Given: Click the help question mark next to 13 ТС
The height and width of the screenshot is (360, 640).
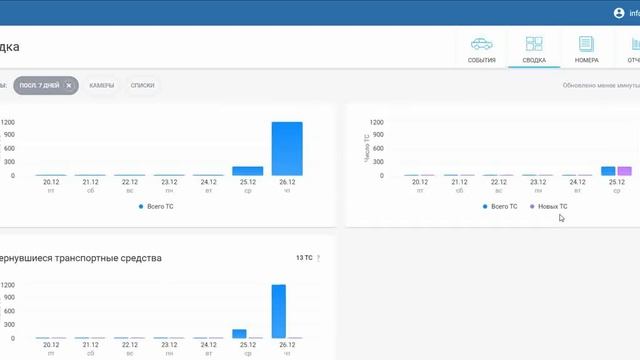Looking at the screenshot, I should click(x=318, y=258).
